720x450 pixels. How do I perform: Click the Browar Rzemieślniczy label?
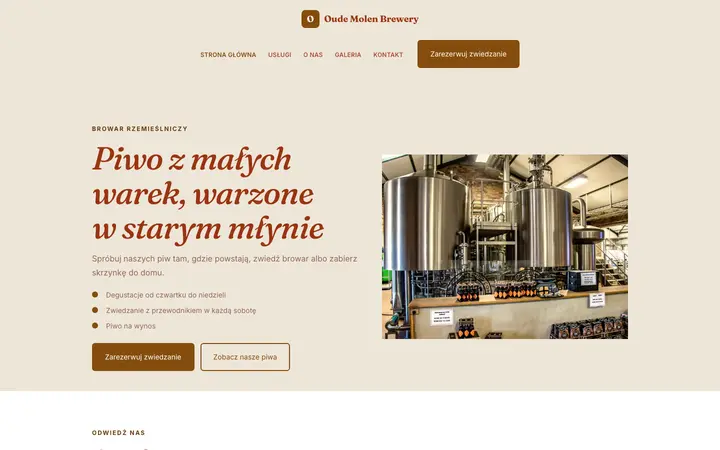tap(140, 129)
